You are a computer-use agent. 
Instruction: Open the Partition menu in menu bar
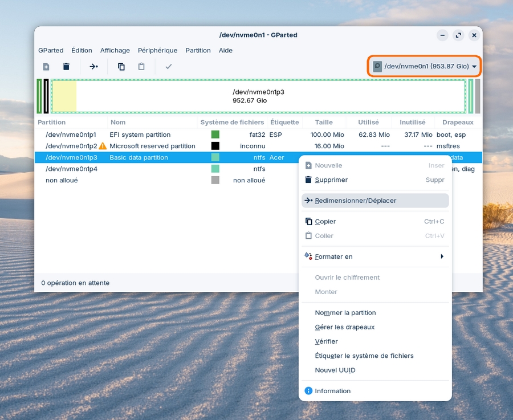[198, 50]
